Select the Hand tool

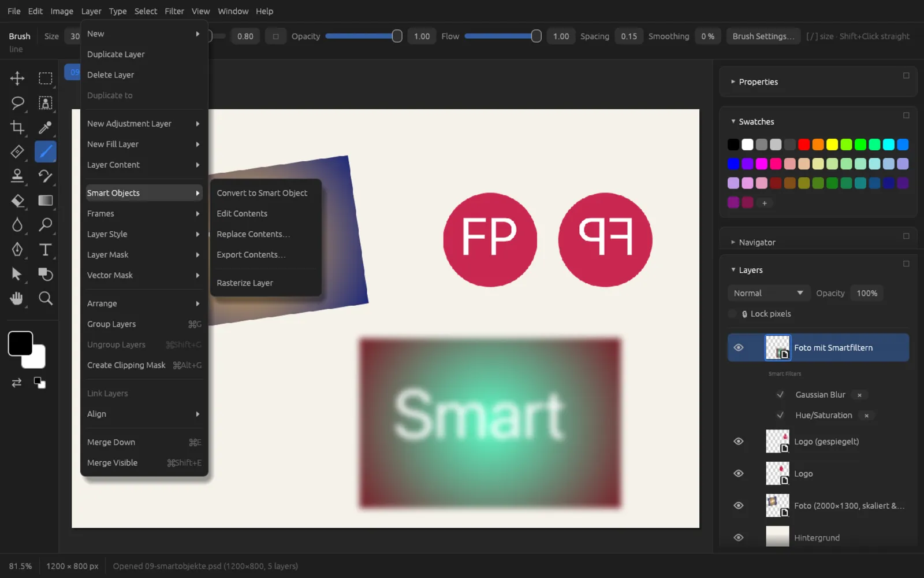[17, 298]
